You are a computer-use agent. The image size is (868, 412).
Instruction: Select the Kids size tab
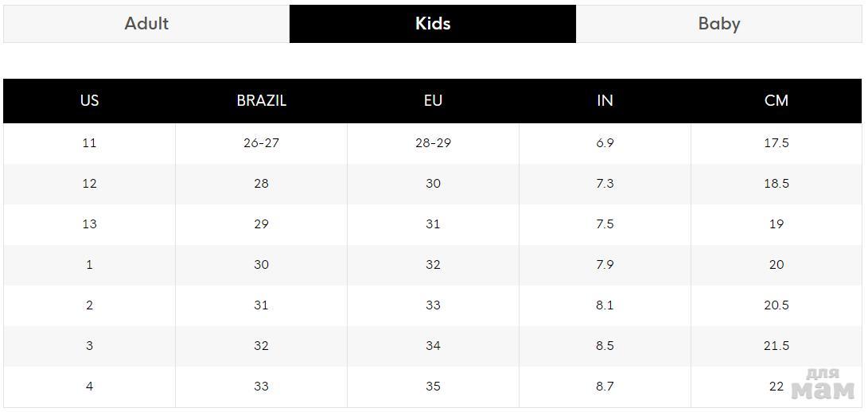click(x=433, y=24)
